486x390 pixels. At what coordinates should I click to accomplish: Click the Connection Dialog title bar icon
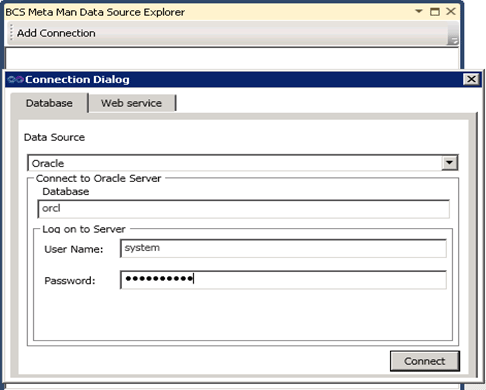click(x=15, y=80)
